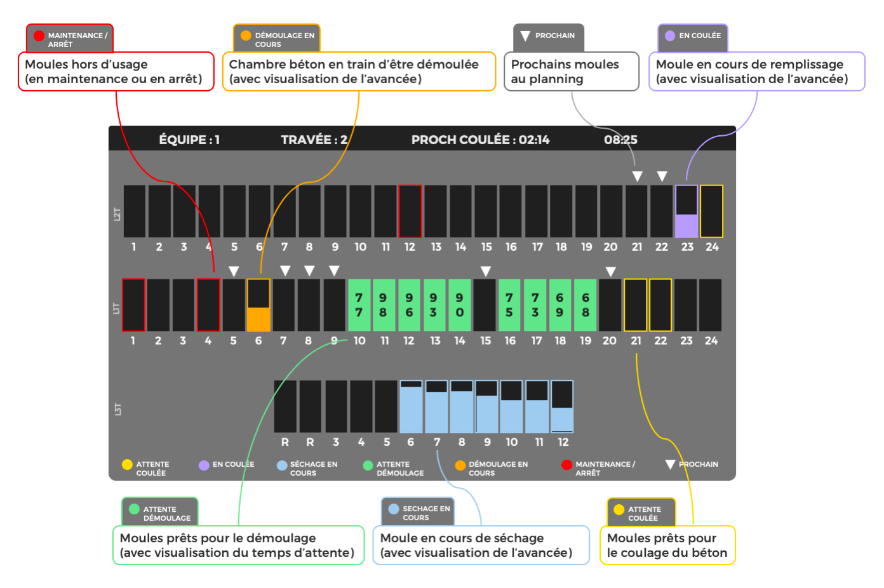Click the purple En Coulée dot in the bottom legend
884x588 pixels.
pyautogui.click(x=204, y=465)
